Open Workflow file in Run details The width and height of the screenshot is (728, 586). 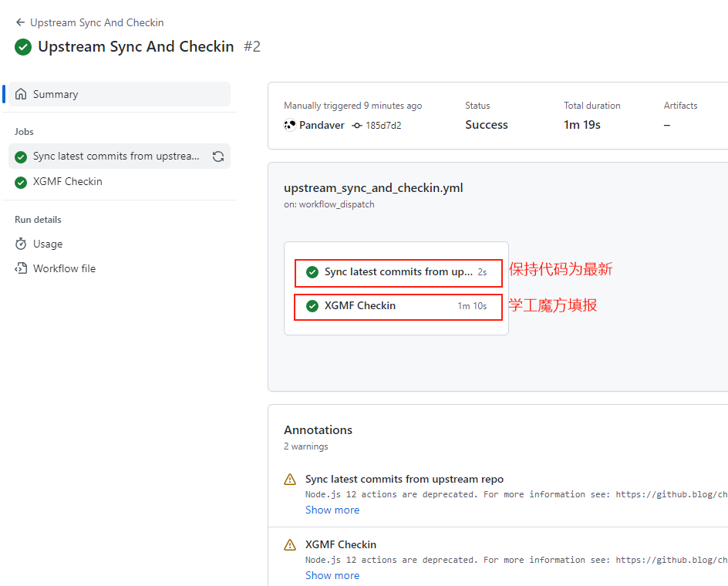[x=65, y=268]
